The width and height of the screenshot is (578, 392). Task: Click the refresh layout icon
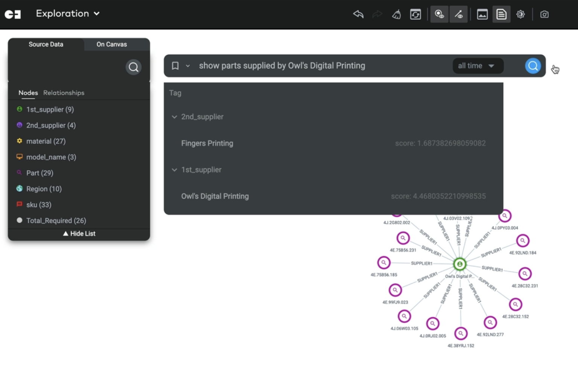point(415,14)
